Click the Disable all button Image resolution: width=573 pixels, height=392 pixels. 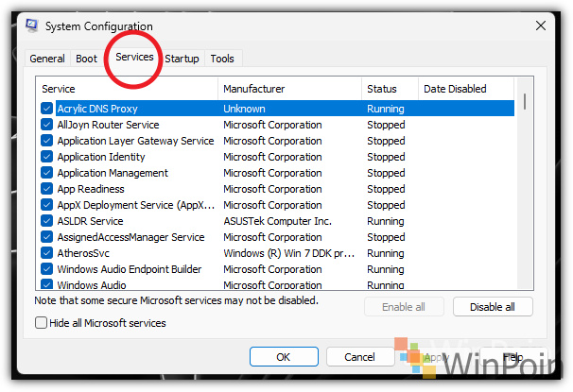coord(493,307)
